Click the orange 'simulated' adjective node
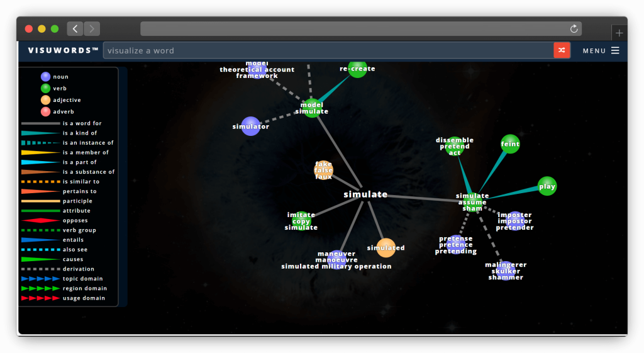The width and height of the screenshot is (644, 353). [x=386, y=248]
